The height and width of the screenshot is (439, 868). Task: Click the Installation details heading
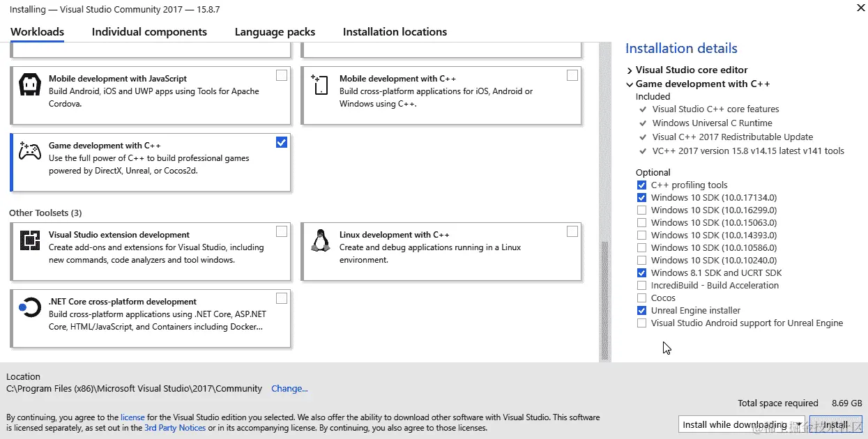[x=681, y=49]
